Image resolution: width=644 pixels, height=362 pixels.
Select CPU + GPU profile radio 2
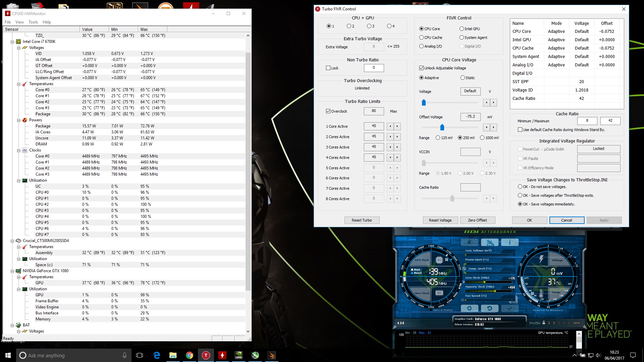pyautogui.click(x=349, y=26)
